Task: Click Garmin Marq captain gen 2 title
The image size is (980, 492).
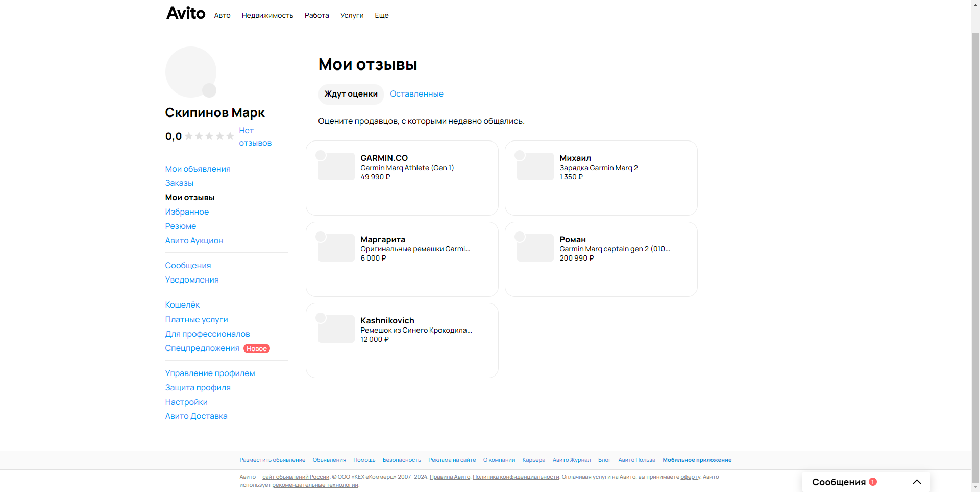Action: pos(615,249)
